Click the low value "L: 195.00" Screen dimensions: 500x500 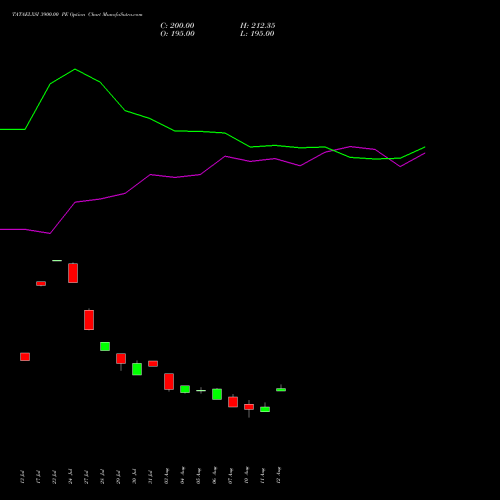(x=257, y=34)
